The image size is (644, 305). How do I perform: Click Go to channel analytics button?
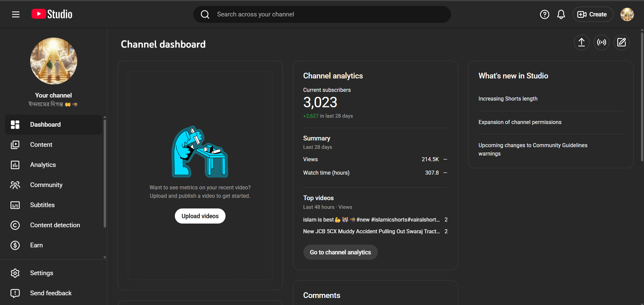pyautogui.click(x=340, y=252)
